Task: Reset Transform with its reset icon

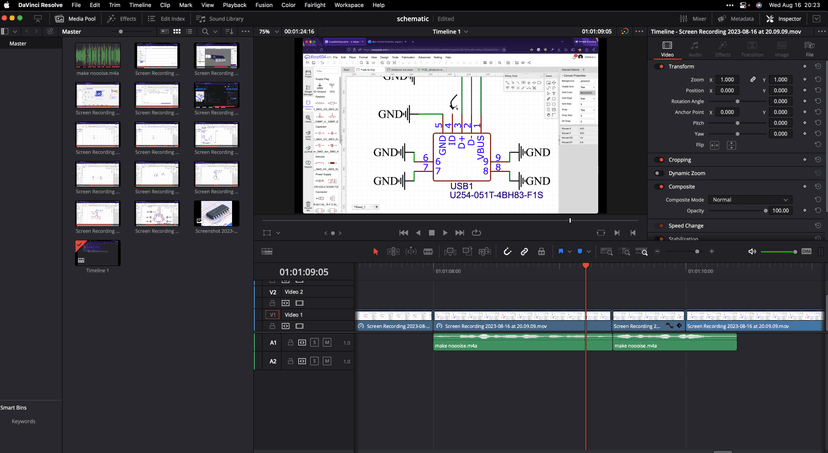Action: pyautogui.click(x=818, y=67)
